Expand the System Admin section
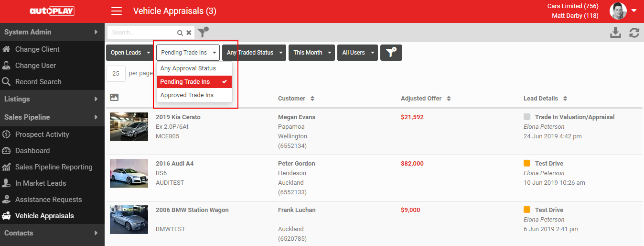The height and width of the screenshot is (246, 644). (x=52, y=32)
